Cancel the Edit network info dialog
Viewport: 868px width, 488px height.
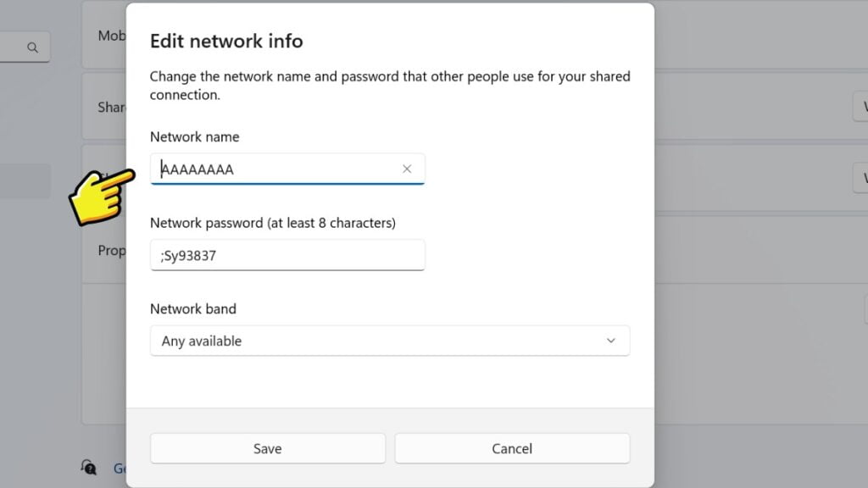pyautogui.click(x=512, y=448)
